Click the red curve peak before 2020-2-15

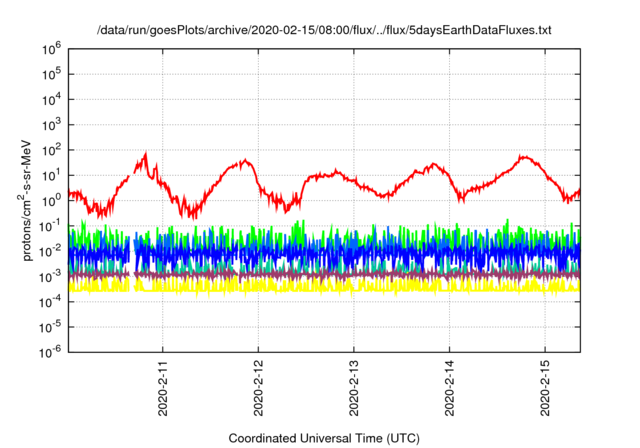click(x=522, y=157)
